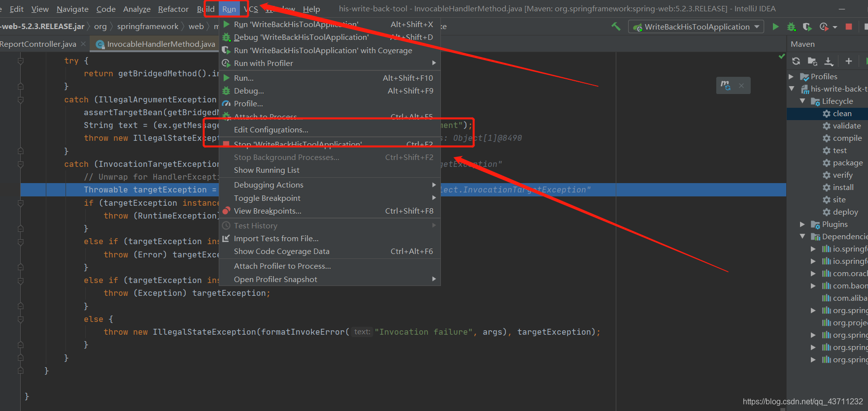
Task: Click the Profiles folder icon
Action: pos(804,77)
